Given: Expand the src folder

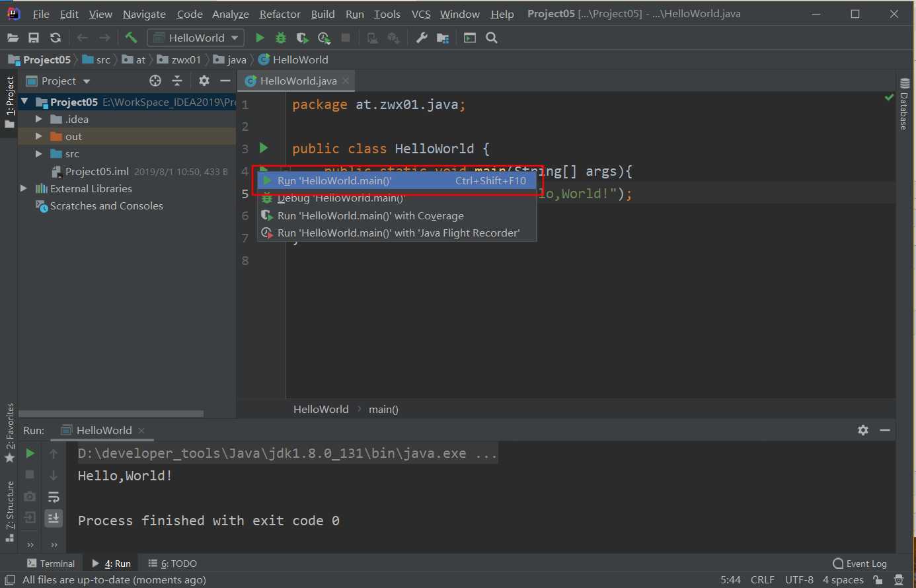Looking at the screenshot, I should tap(38, 153).
